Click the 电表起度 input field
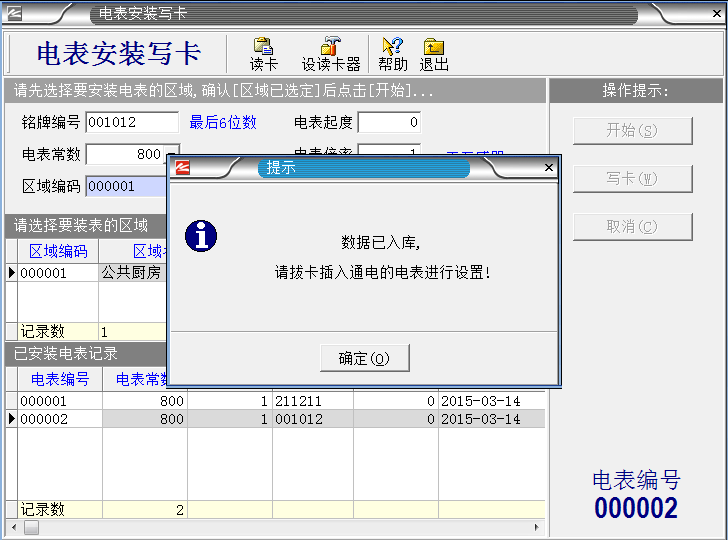Viewport: 728px width, 540px height. coord(389,123)
